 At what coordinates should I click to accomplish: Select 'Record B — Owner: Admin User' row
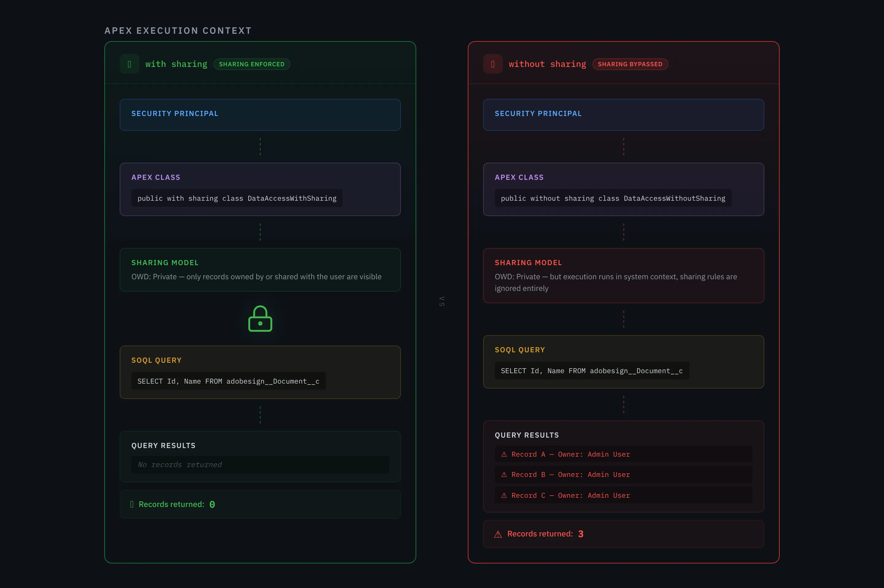[x=623, y=475]
